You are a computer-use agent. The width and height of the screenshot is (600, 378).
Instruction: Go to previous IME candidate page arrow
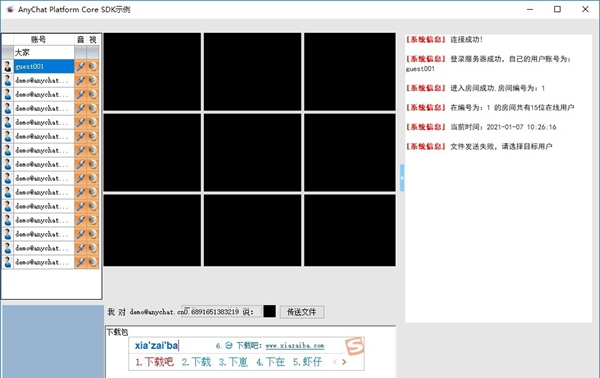pos(335,362)
